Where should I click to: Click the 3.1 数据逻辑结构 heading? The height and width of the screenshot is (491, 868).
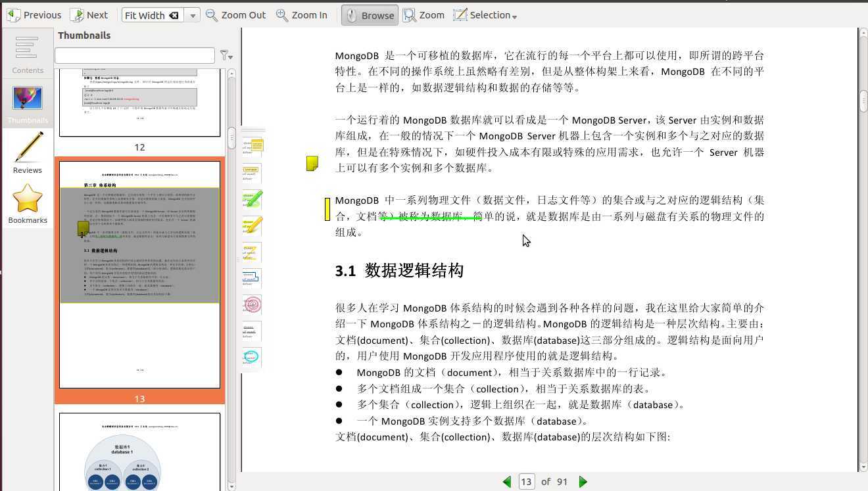[x=399, y=270]
